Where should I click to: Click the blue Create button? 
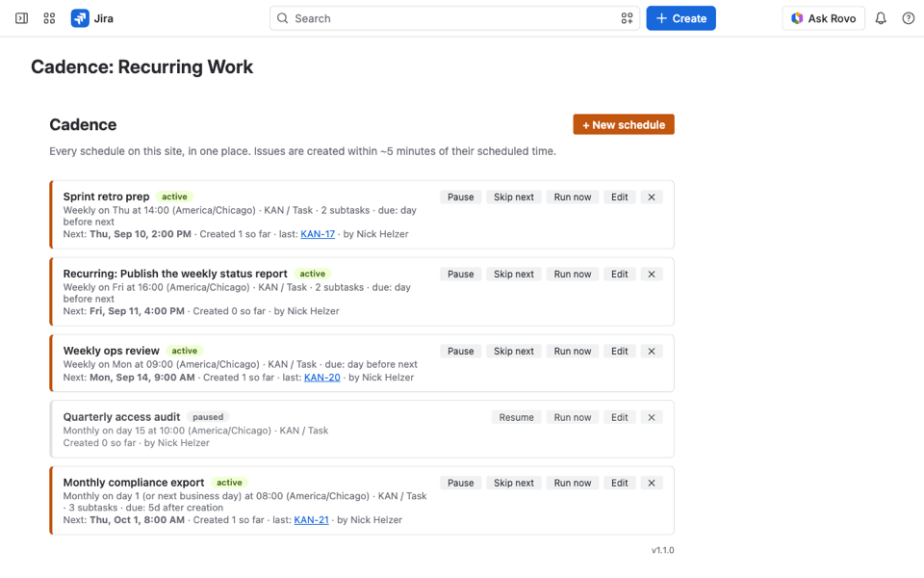(x=680, y=18)
